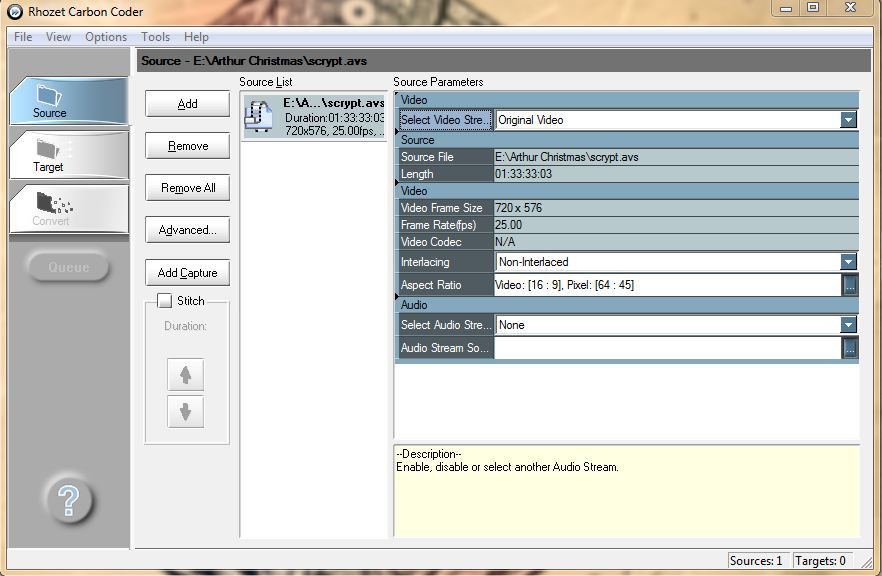Switch to the Target panel
Image resolution: width=882 pixels, height=576 pixels.
pyautogui.click(x=69, y=155)
